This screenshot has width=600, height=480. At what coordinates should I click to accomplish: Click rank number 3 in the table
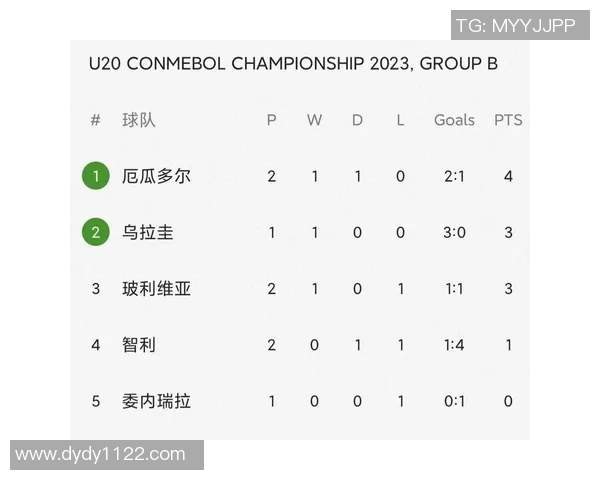[x=96, y=289]
